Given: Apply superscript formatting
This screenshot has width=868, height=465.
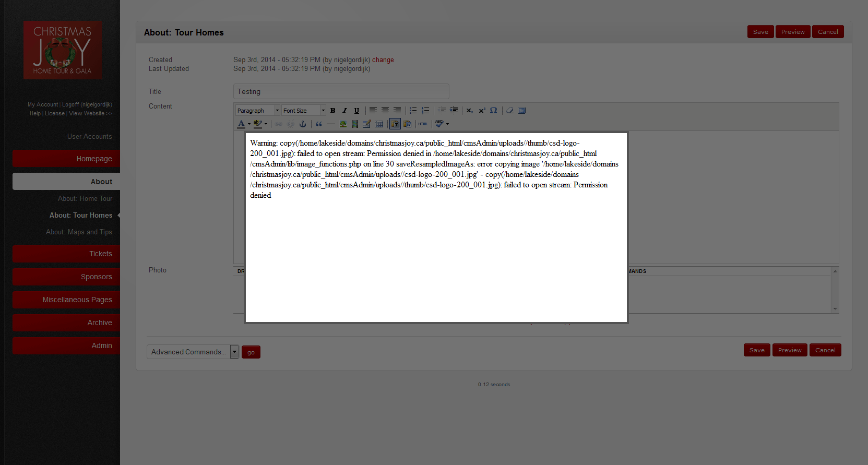Looking at the screenshot, I should coord(481,111).
